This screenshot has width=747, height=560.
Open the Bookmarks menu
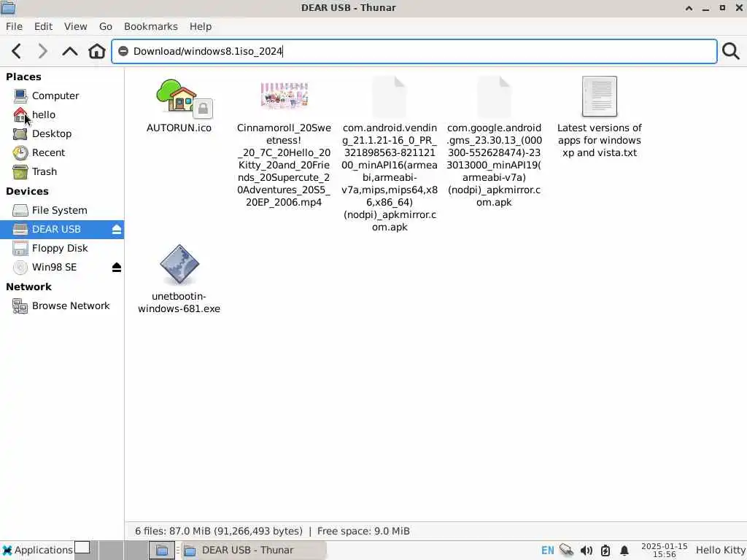(x=150, y=27)
